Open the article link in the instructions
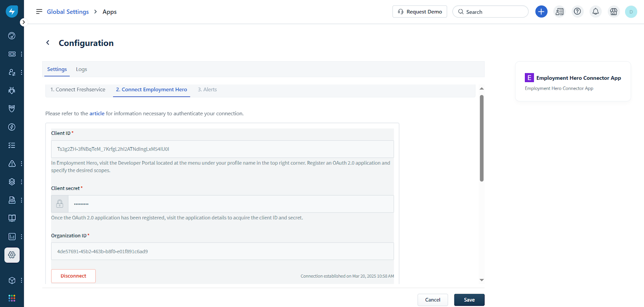Image resolution: width=644 pixels, height=307 pixels. [x=97, y=113]
